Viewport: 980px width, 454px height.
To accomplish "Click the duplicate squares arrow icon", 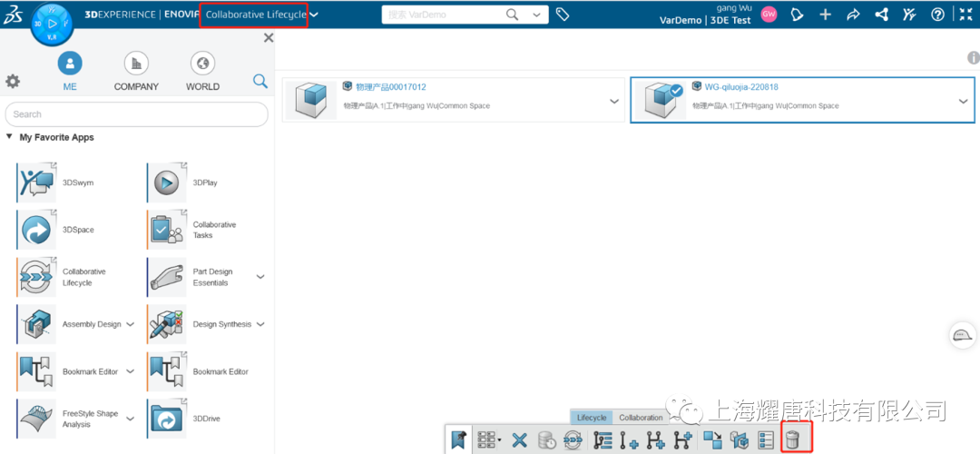I will [x=711, y=439].
